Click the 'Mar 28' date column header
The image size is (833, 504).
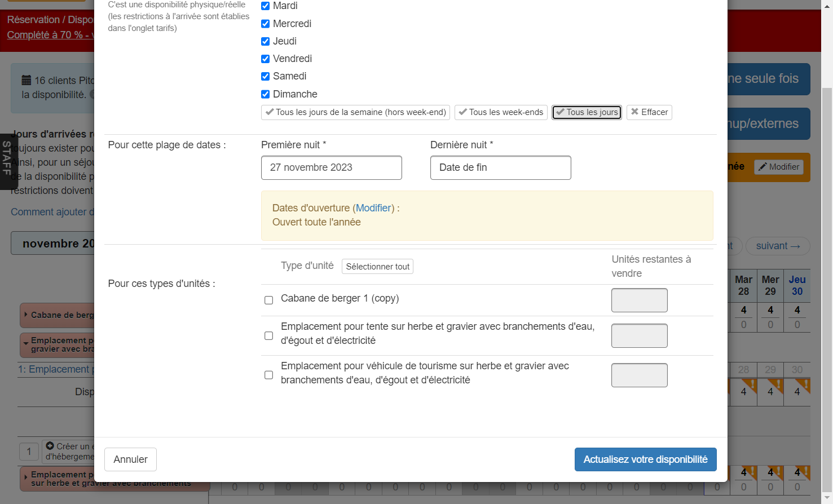pos(744,285)
